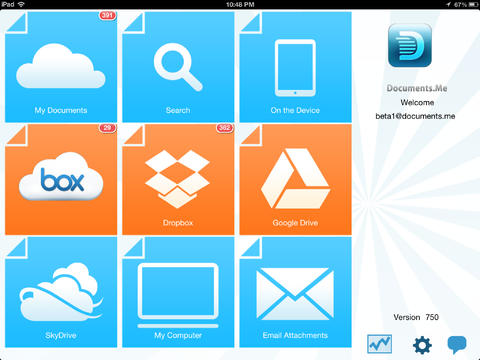Open the SkyDrive tile

(61, 292)
